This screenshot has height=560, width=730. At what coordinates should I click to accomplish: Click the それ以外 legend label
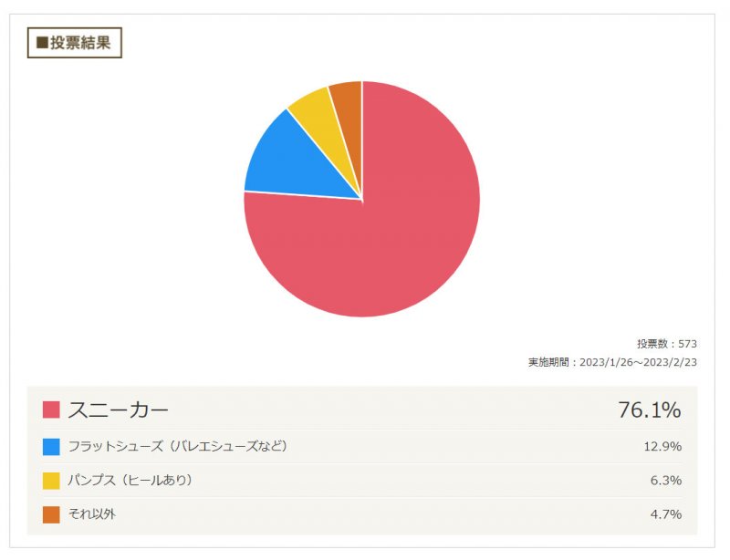pyautogui.click(x=92, y=513)
